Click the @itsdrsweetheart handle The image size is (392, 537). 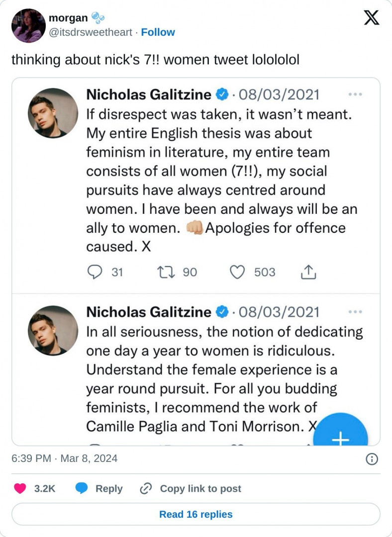tap(91, 32)
